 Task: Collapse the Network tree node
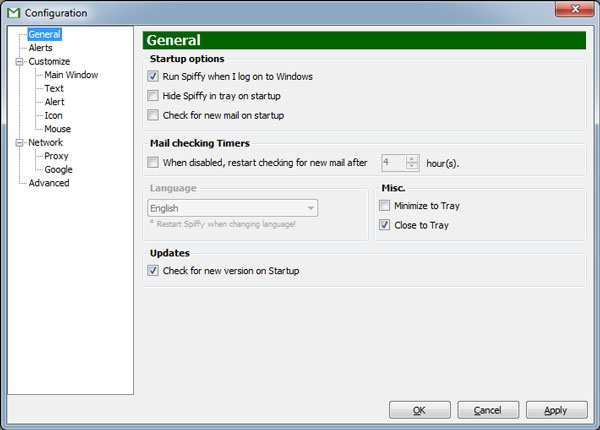tap(19, 143)
